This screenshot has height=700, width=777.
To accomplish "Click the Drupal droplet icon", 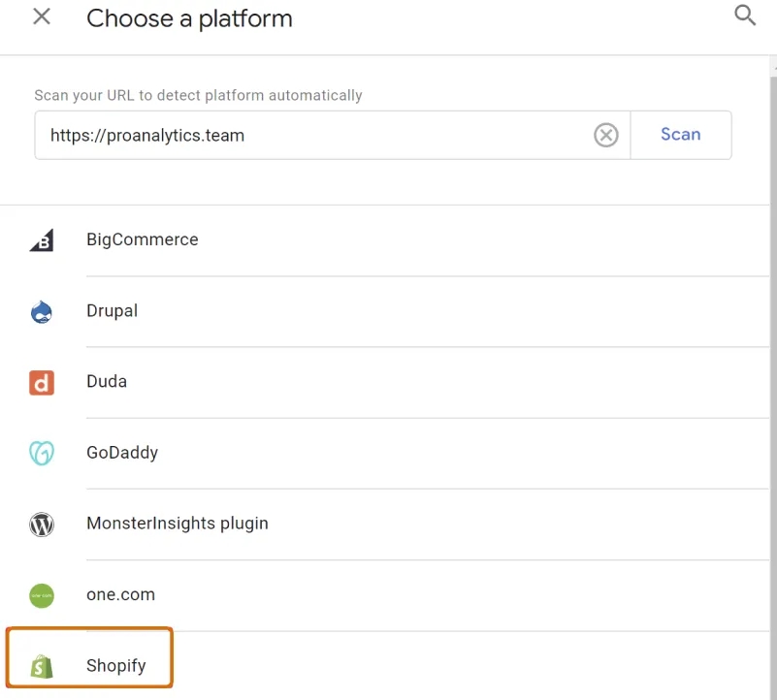I will click(x=42, y=311).
